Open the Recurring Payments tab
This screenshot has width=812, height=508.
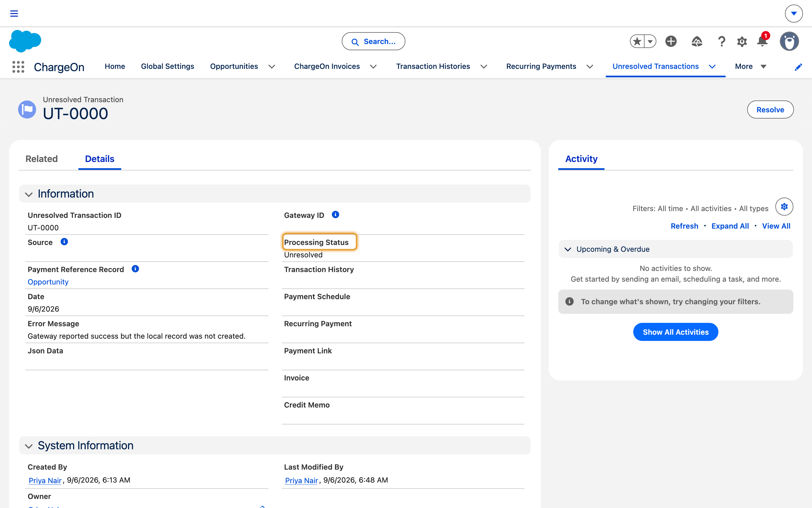(x=541, y=67)
